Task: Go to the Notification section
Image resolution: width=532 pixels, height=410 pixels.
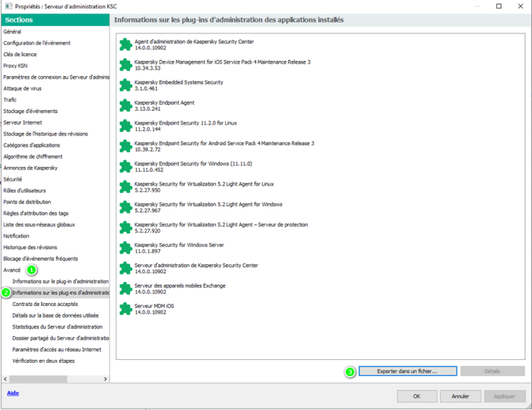Action: point(16,236)
